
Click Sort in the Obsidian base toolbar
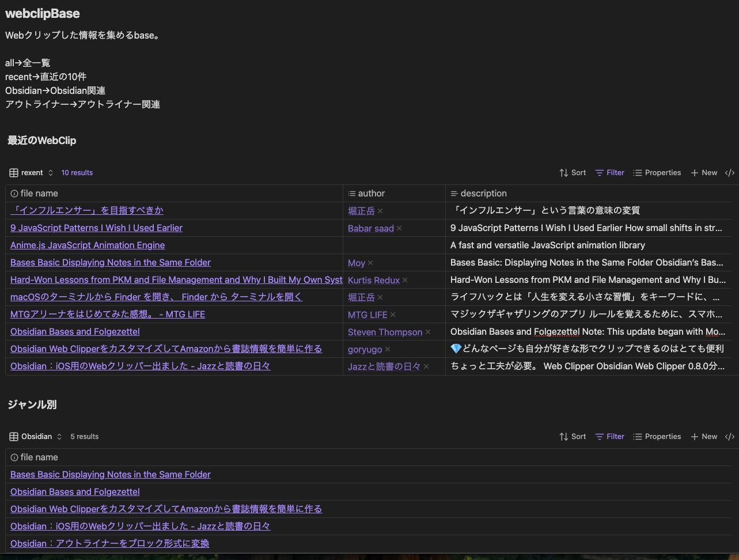573,437
